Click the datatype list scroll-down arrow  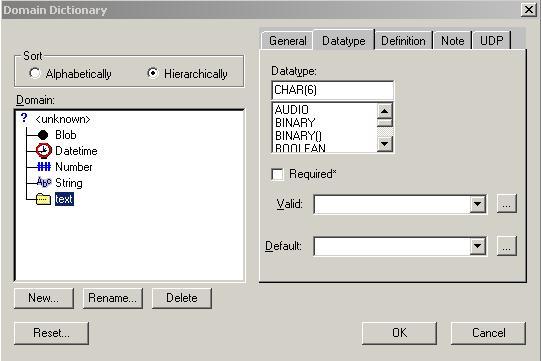pos(384,144)
